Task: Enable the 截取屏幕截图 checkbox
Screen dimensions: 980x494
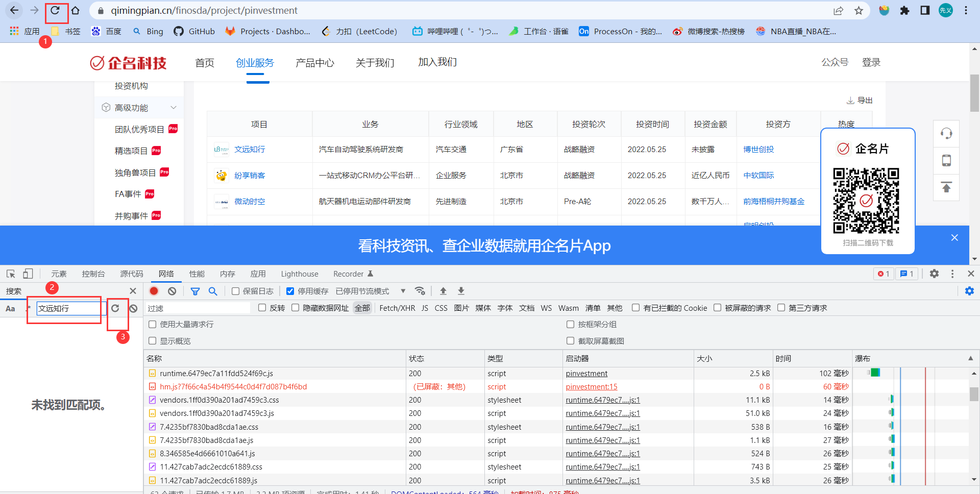Action: [x=570, y=341]
